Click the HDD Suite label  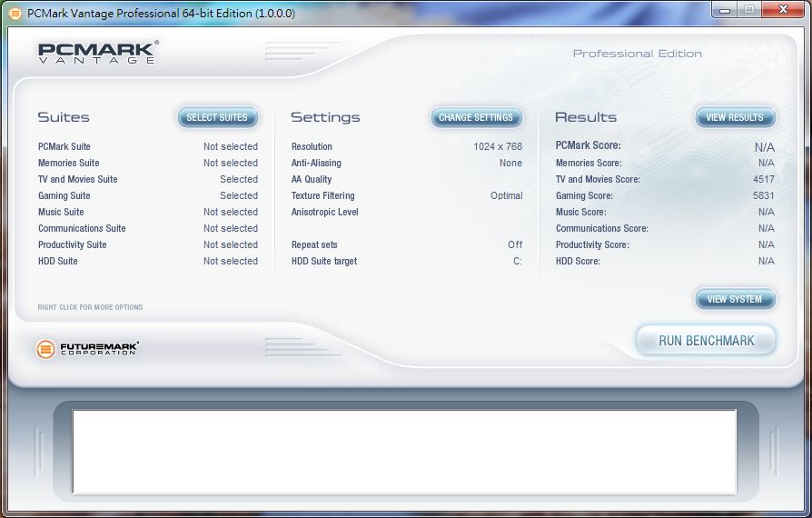(x=58, y=261)
